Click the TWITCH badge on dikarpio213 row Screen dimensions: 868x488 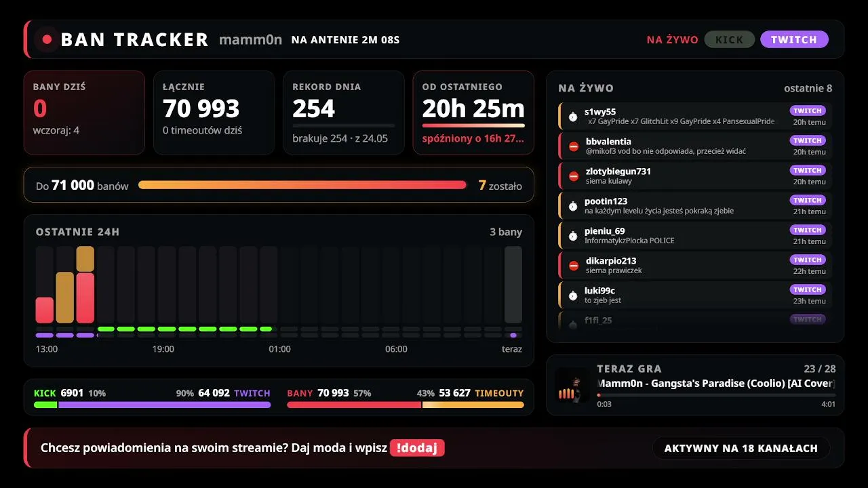808,260
